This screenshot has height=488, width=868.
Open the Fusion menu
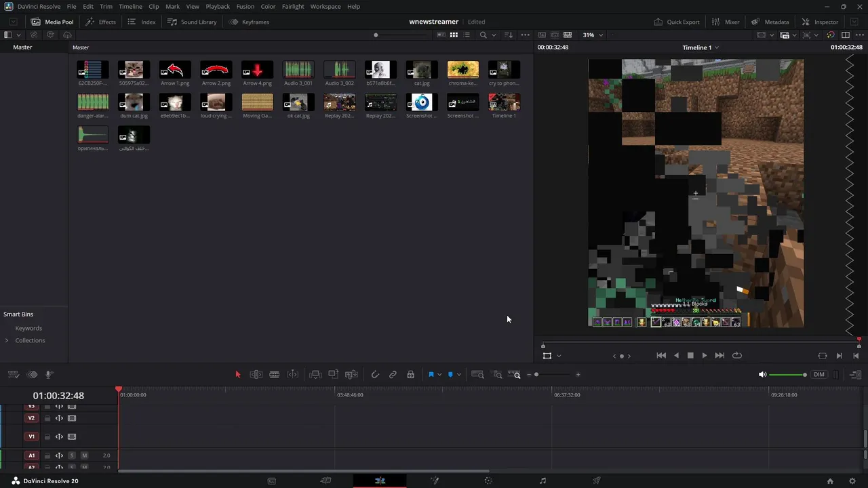pos(245,6)
